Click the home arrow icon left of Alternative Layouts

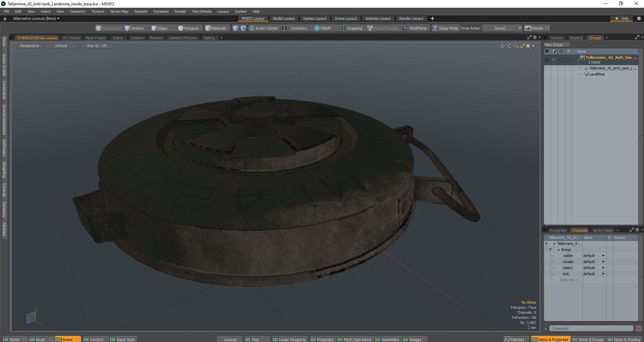[x=5, y=18]
